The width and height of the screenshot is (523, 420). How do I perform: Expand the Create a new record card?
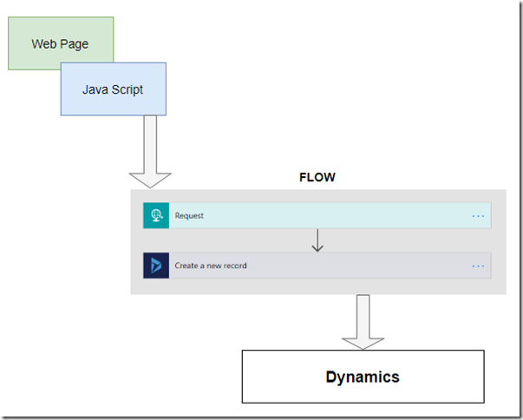point(317,266)
